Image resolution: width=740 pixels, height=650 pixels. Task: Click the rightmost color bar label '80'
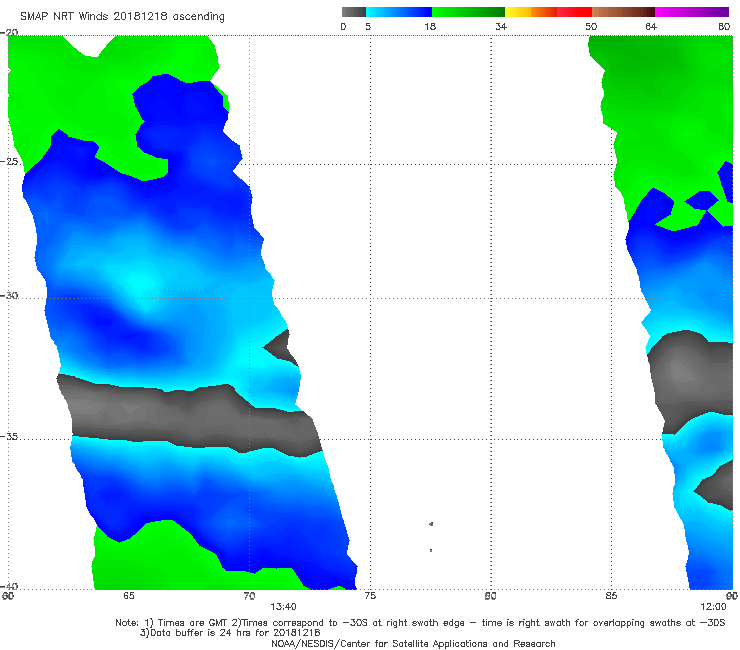[724, 27]
